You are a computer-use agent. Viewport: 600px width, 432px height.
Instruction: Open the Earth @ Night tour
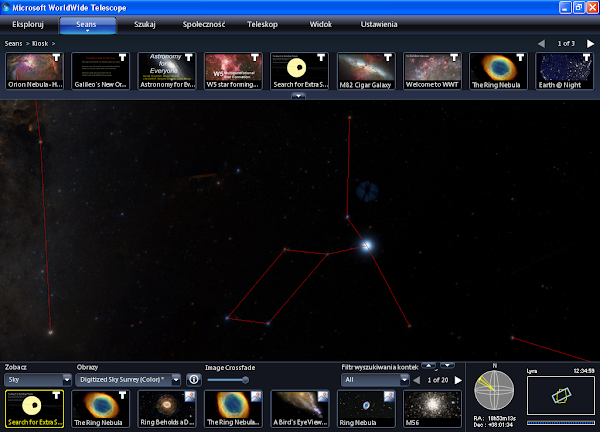(x=564, y=71)
